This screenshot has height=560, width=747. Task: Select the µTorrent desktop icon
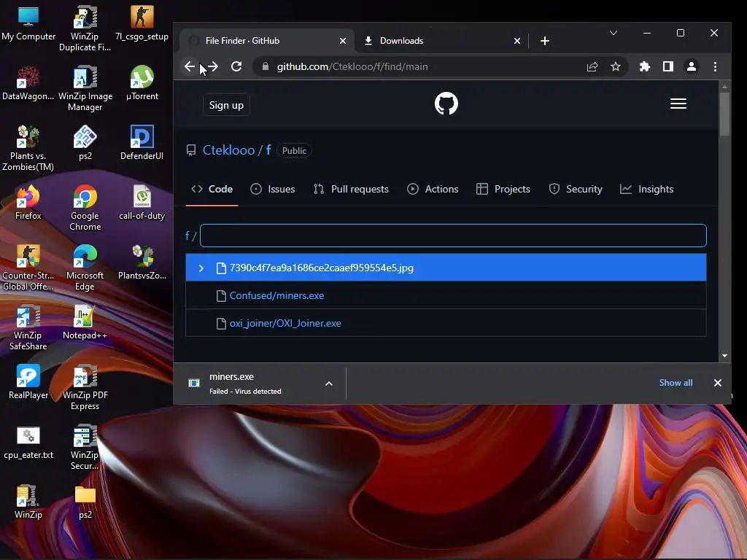click(x=142, y=83)
